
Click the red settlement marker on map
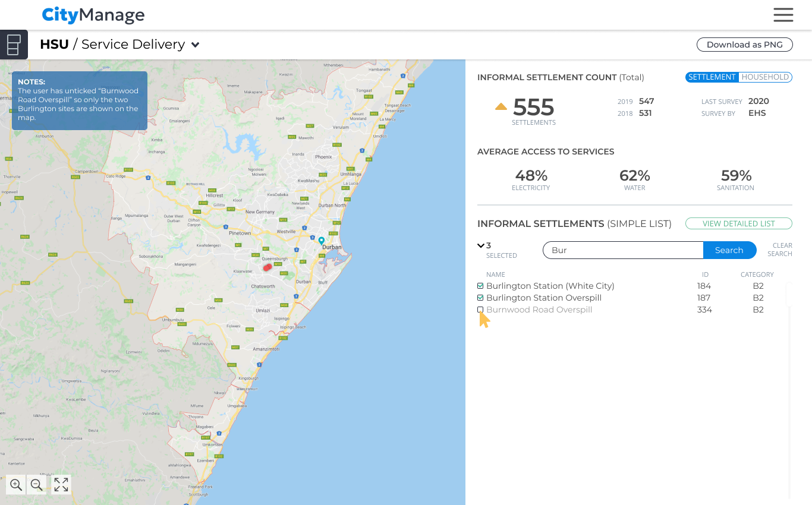pyautogui.click(x=267, y=267)
